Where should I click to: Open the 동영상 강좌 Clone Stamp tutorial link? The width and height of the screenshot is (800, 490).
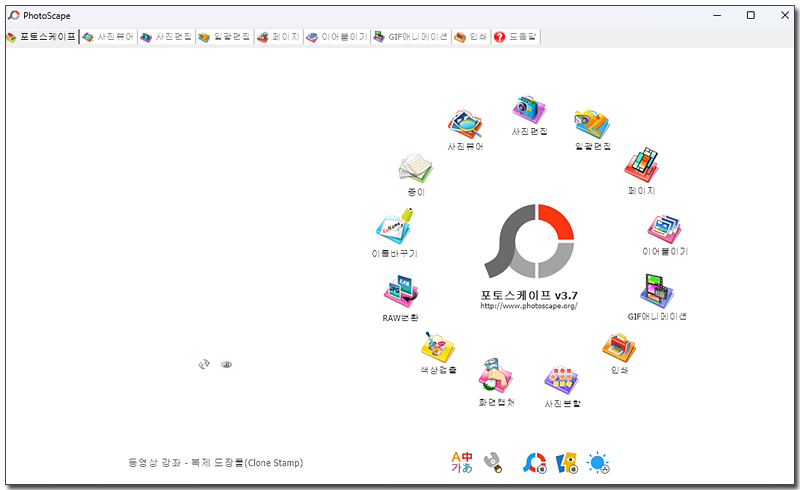pyautogui.click(x=215, y=462)
